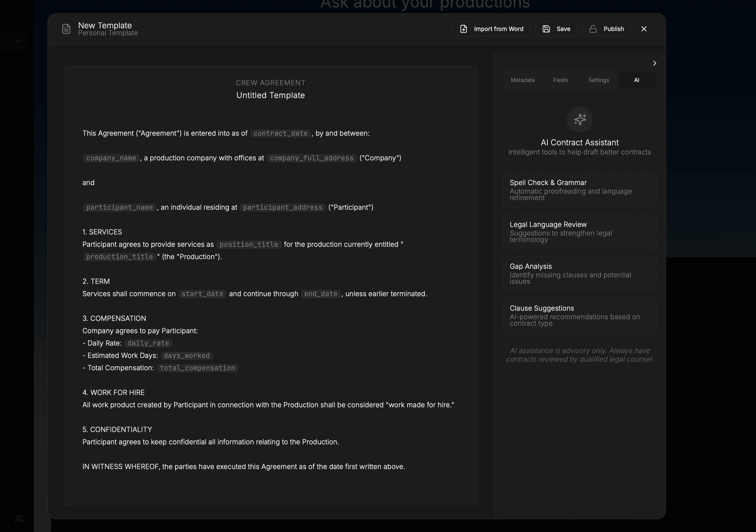Click the document icon beside New Template

click(x=66, y=29)
